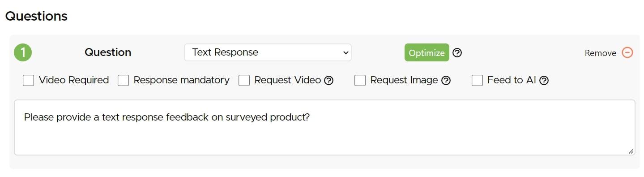The width and height of the screenshot is (644, 177).
Task: Enable the Video Required checkbox
Action: pos(28,80)
